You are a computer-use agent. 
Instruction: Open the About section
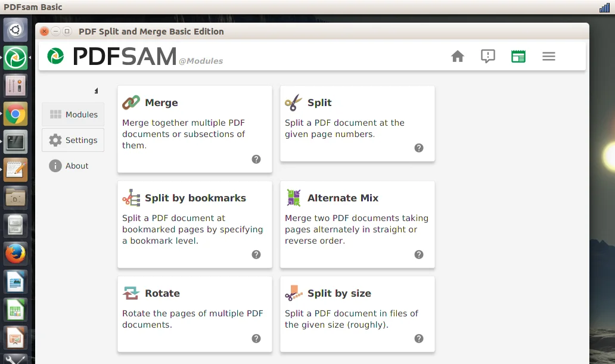point(69,166)
